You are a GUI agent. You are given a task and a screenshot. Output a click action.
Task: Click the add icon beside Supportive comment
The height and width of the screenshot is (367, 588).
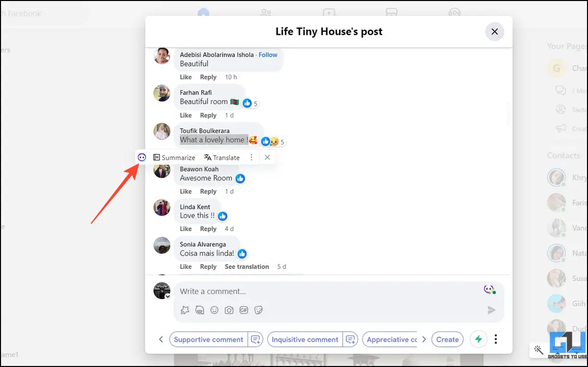[256, 339]
